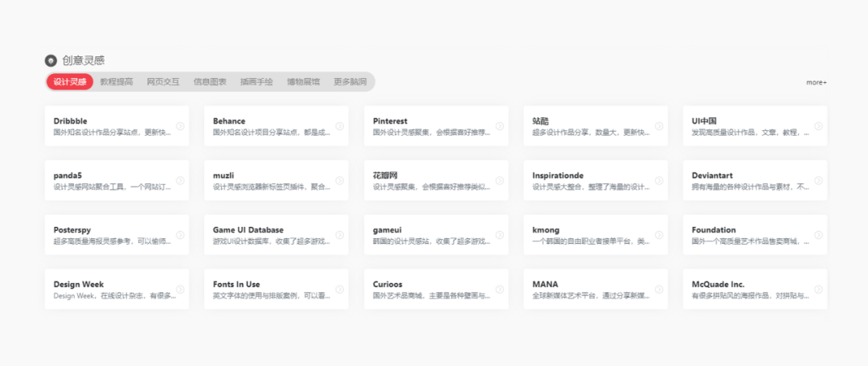This screenshot has width=868, height=366.
Task: Open the Behance site title
Action: (229, 121)
